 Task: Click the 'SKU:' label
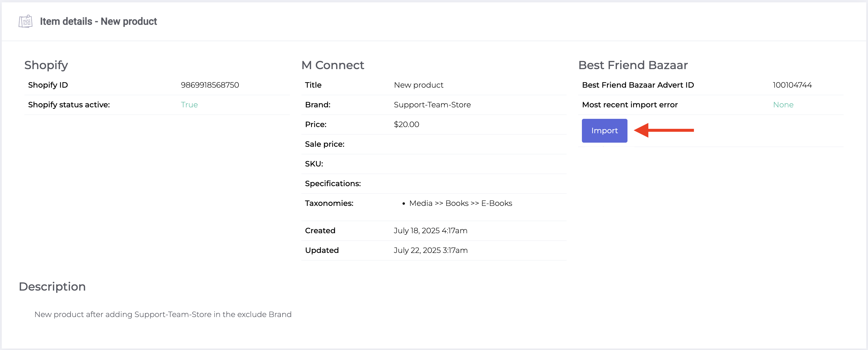[x=314, y=164]
